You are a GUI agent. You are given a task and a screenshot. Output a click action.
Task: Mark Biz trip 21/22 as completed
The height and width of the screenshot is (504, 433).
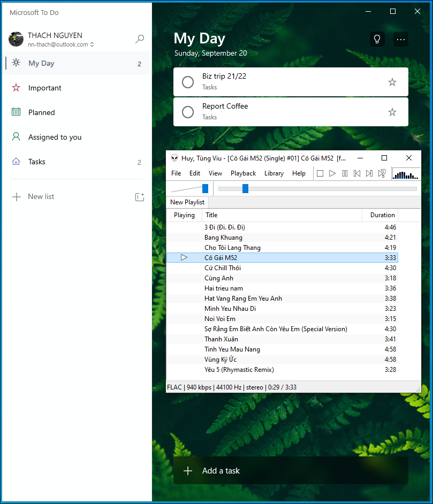coord(188,82)
